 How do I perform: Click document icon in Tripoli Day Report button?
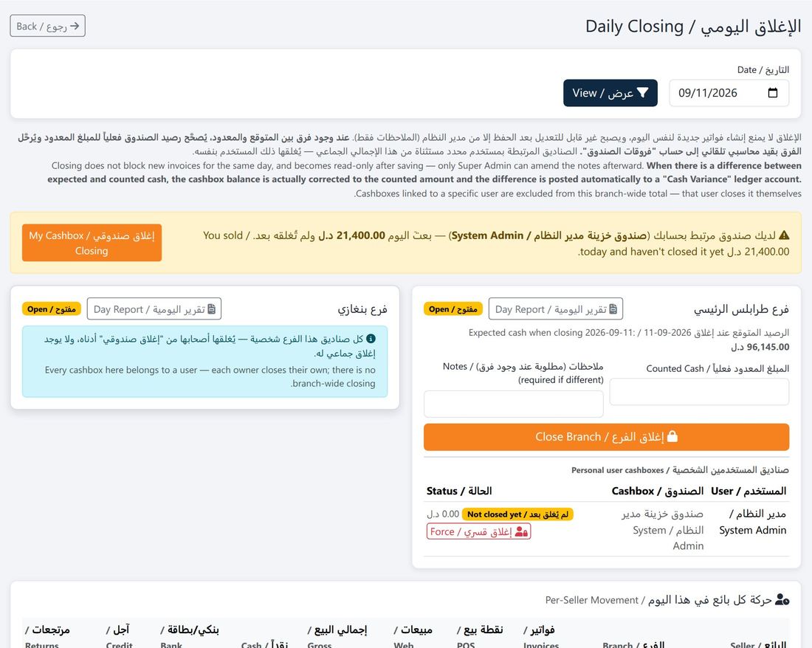[613, 309]
